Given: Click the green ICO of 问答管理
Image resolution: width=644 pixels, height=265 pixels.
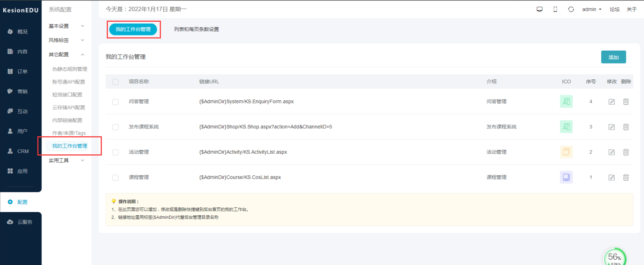Looking at the screenshot, I should pos(566,101).
